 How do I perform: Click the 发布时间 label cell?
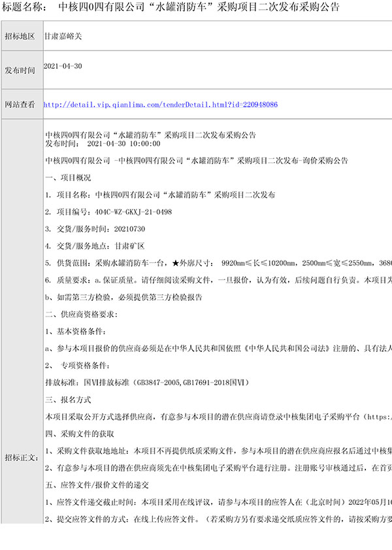(x=22, y=70)
